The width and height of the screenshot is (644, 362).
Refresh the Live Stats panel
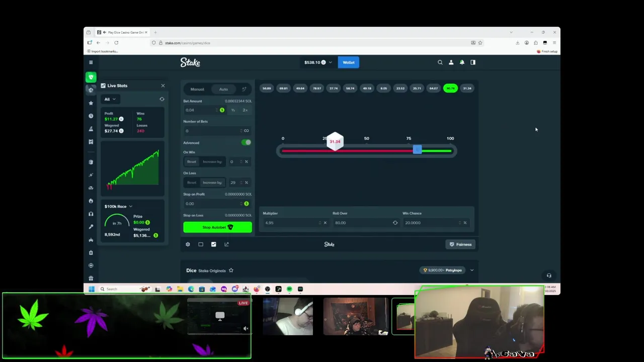pyautogui.click(x=162, y=99)
